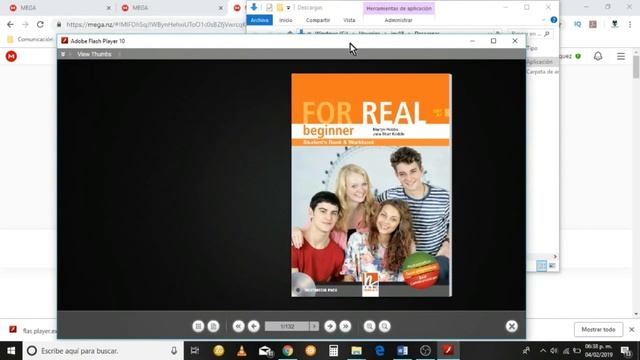Click Adobe Flash Player taskbar icon
This screenshot has height=360, width=640.
coord(448,351)
